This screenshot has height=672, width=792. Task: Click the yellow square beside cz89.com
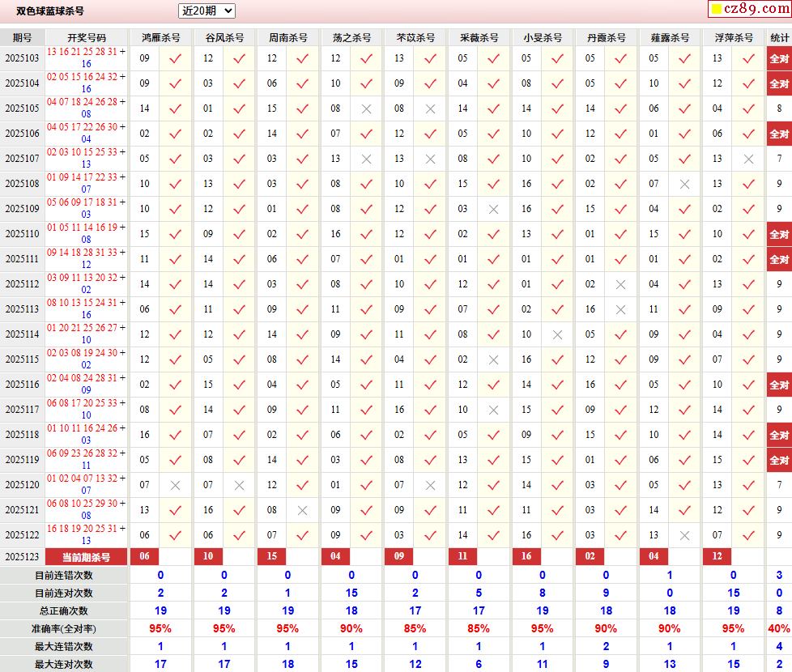pyautogui.click(x=716, y=10)
